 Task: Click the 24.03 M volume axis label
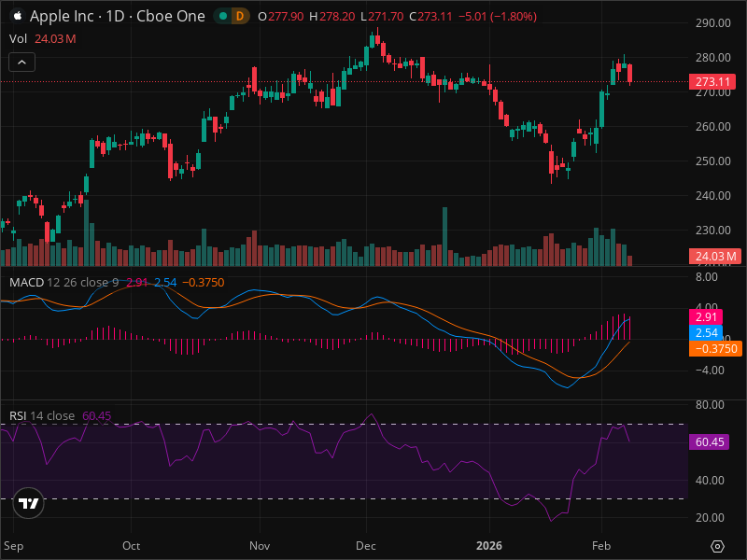coord(715,256)
